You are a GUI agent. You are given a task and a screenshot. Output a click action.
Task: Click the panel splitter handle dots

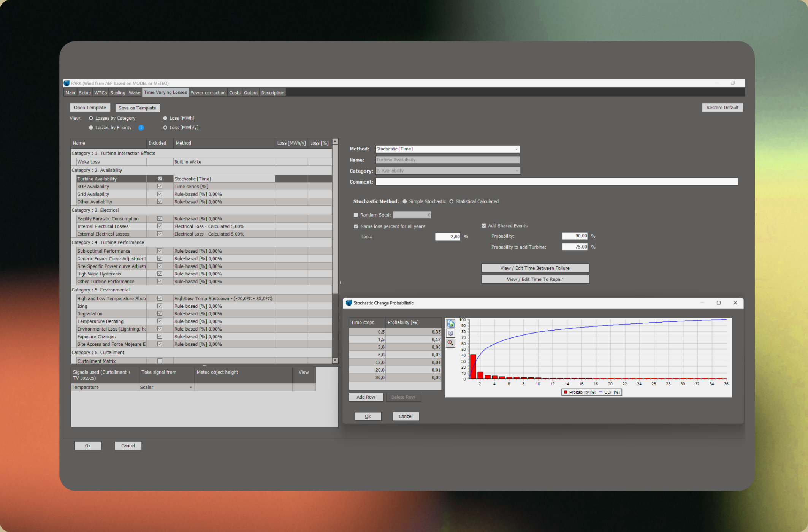340,282
